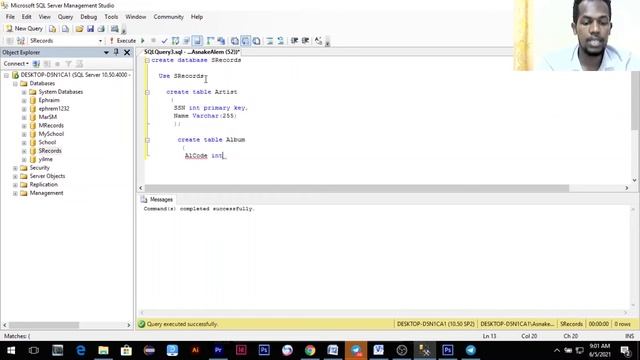Expand the System Databases node

[x=24, y=92]
